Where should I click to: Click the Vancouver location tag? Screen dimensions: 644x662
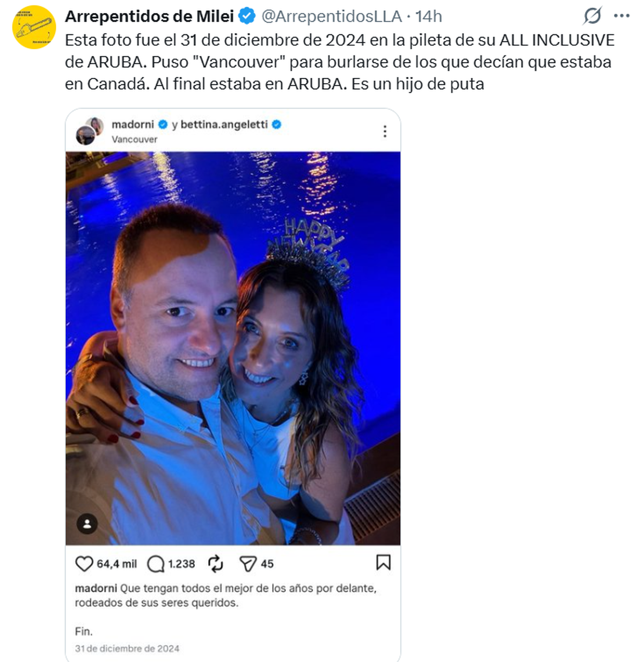pyautogui.click(x=134, y=140)
